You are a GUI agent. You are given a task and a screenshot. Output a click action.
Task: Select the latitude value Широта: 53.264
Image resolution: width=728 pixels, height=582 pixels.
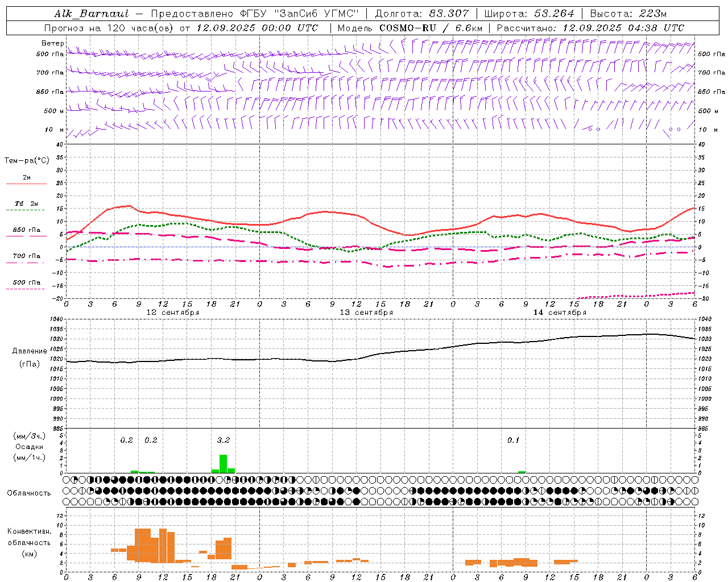(x=530, y=14)
